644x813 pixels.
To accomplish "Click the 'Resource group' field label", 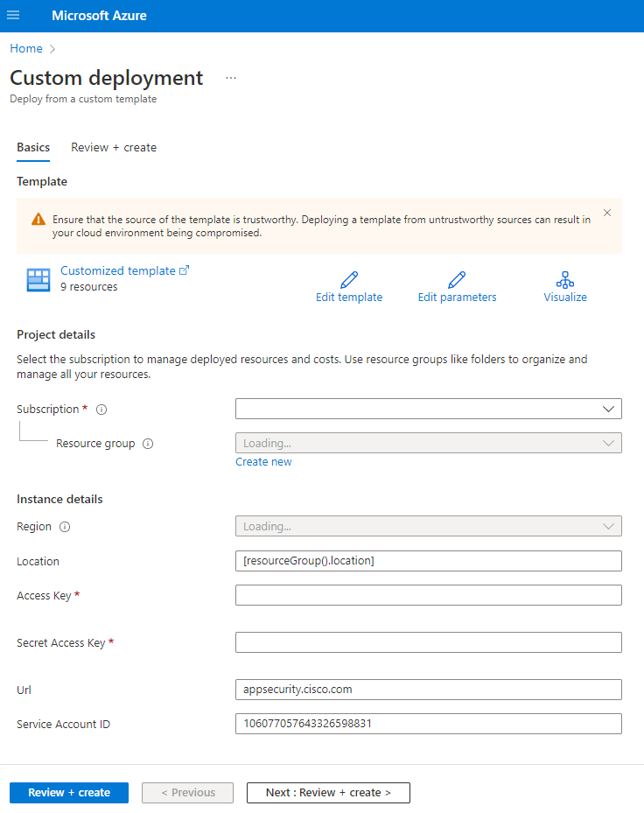I will (x=95, y=444).
